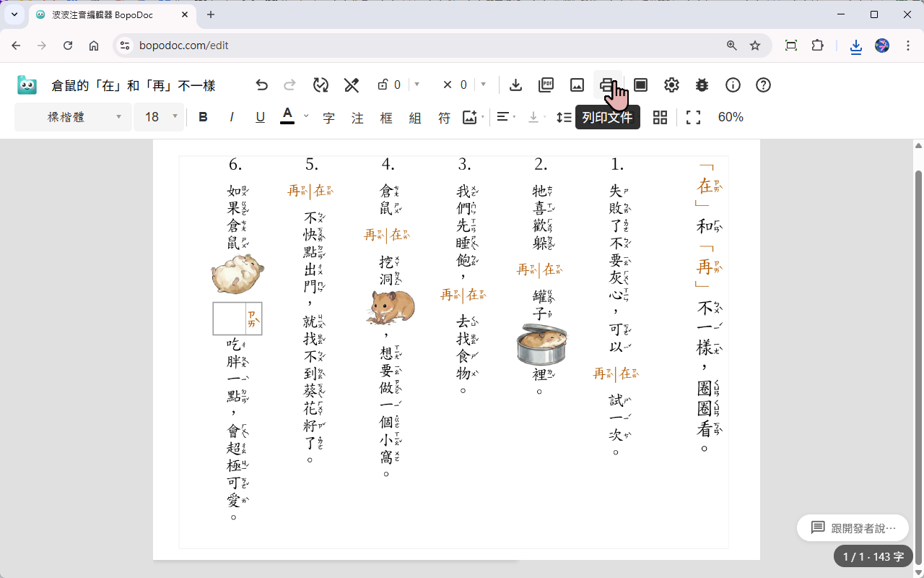This screenshot has height=578, width=924.
Task: Open the 符 symbol picker
Action: pos(444,117)
